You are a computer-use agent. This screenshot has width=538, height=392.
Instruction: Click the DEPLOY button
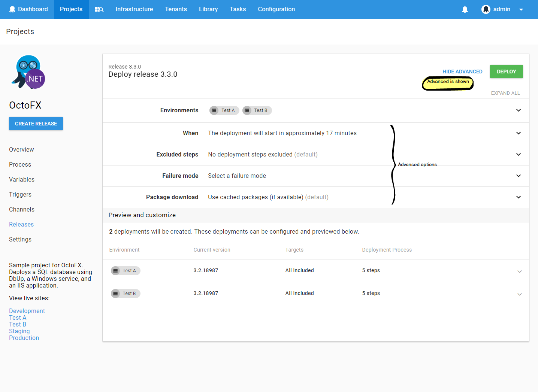(506, 72)
